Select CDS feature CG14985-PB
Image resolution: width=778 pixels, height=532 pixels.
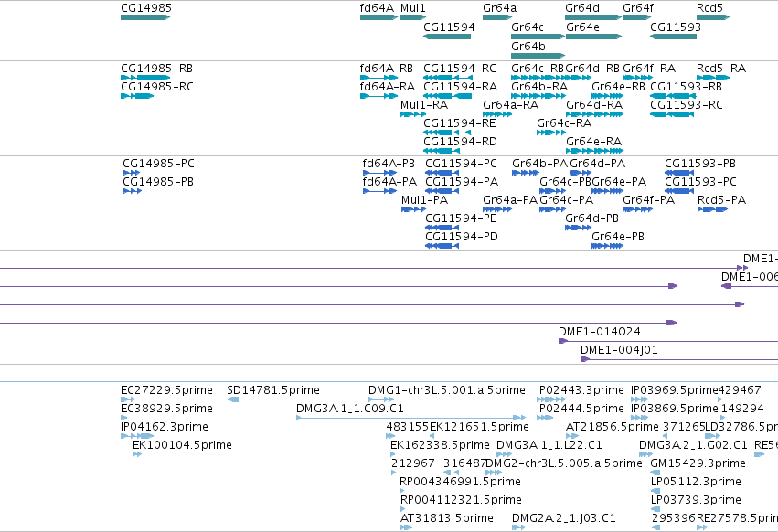coord(132,191)
